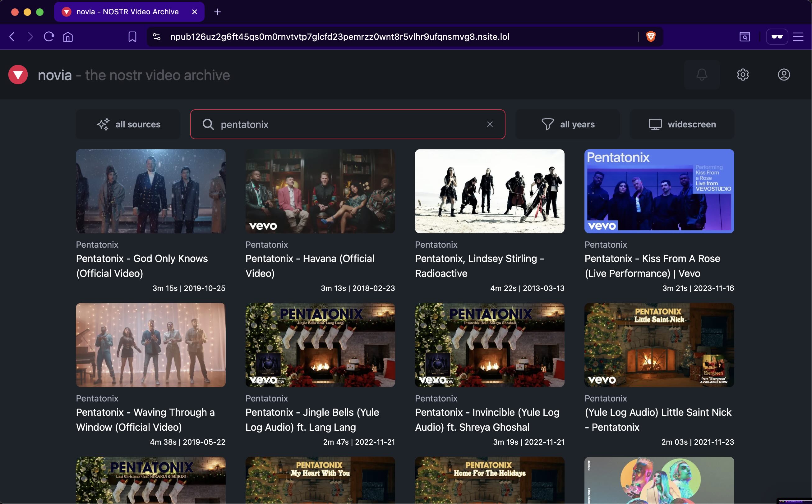Open the Brave Shields lion icon

coord(651,36)
